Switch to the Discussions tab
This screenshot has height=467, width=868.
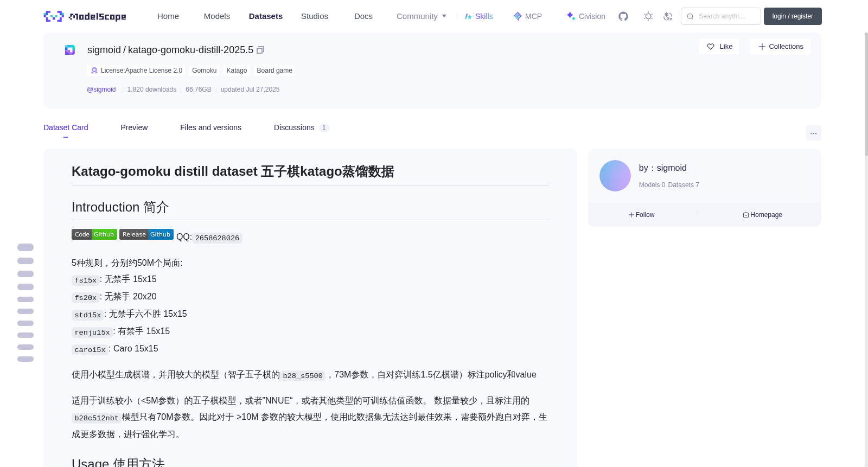[x=301, y=127]
